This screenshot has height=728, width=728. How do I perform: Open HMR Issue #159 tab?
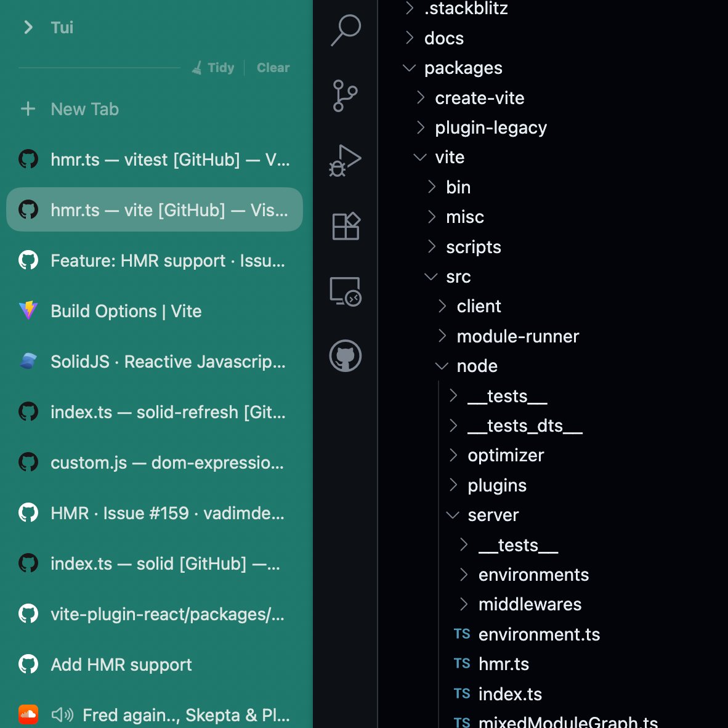tap(155, 512)
